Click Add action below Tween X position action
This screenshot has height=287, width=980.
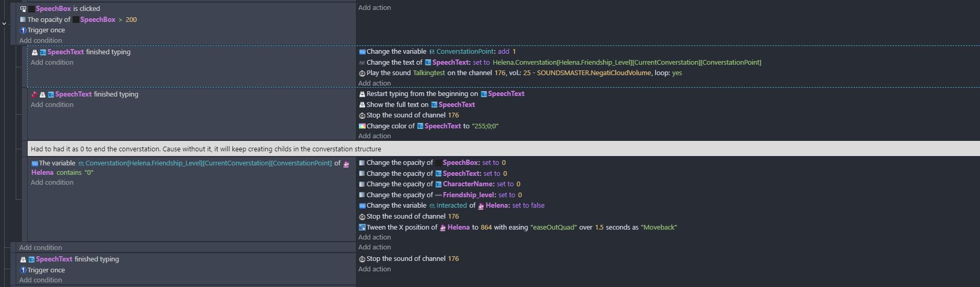pos(375,237)
